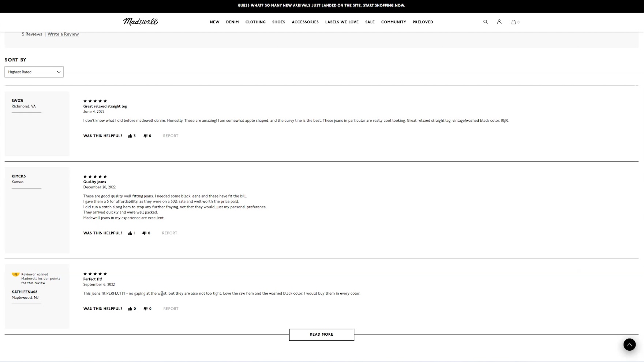Open the account profile icon
Viewport: 644px width, 362px height.
click(499, 22)
